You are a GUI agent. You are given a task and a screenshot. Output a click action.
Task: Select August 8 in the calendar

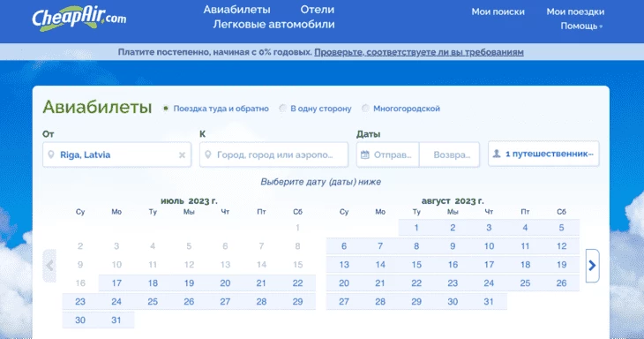(x=416, y=246)
